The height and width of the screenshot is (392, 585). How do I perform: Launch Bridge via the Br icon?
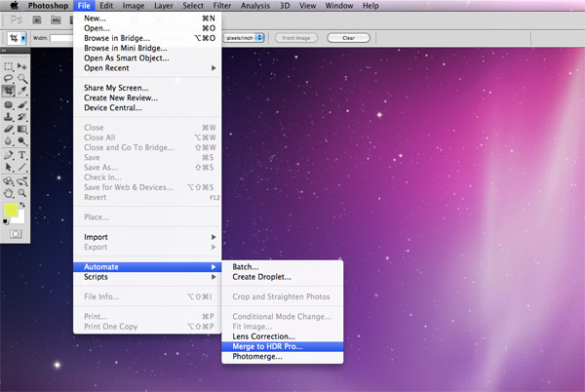pyautogui.click(x=37, y=20)
